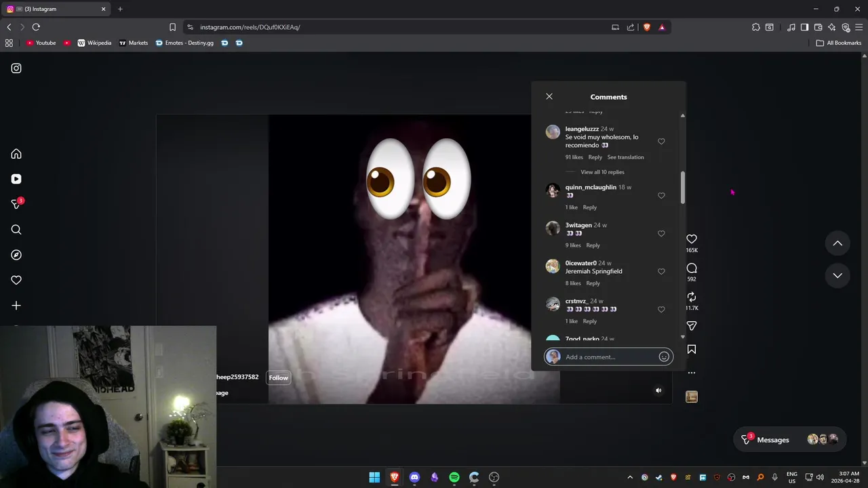Click scroll-down arrow of comments list
868x488 pixels.
click(x=683, y=337)
